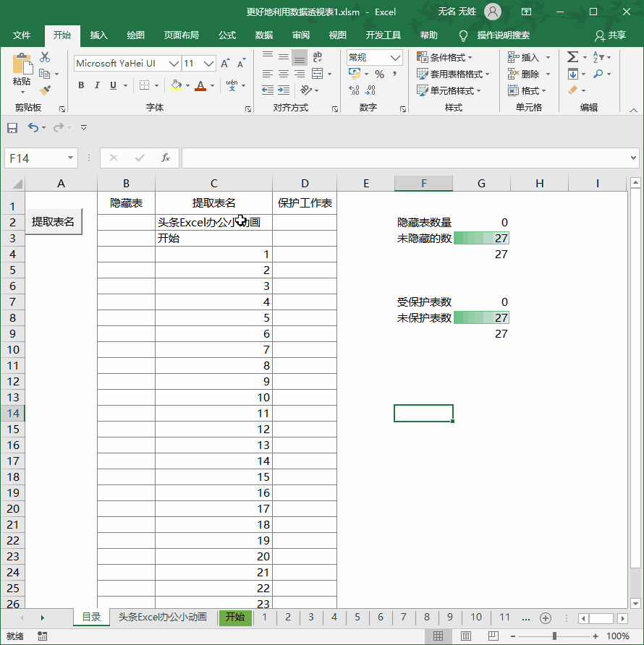Toggle Underline formatting
The height and width of the screenshot is (645, 644).
coord(113,85)
